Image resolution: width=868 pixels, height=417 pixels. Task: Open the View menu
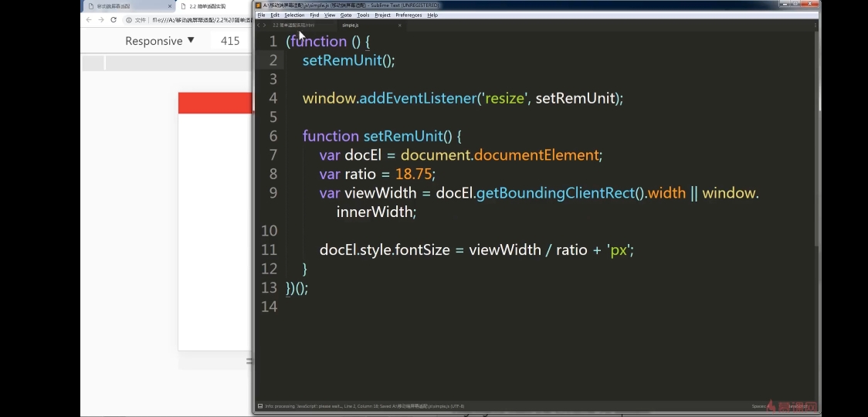[330, 15]
